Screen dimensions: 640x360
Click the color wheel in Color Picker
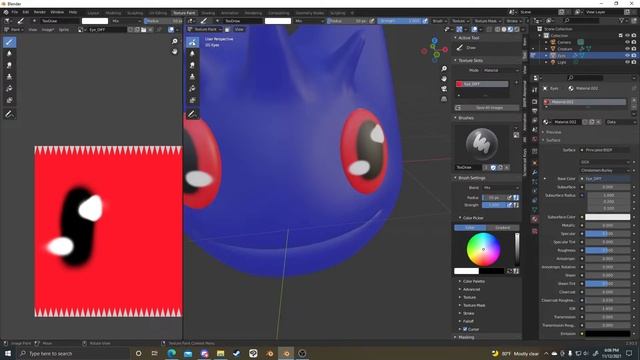tap(483, 249)
